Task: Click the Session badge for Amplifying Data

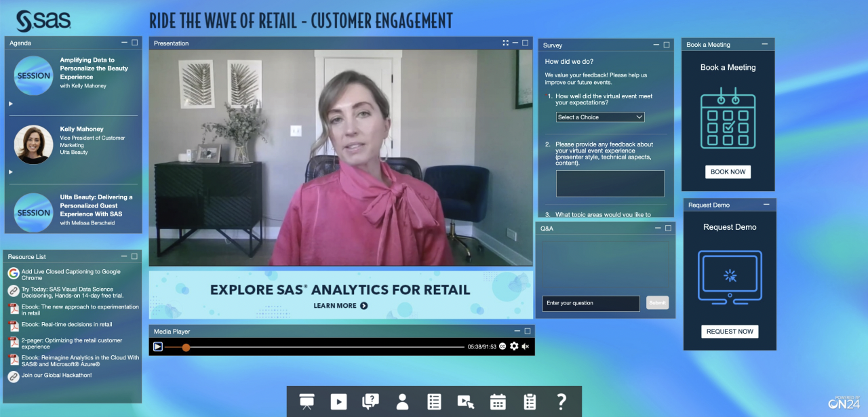Action: pyautogui.click(x=33, y=76)
